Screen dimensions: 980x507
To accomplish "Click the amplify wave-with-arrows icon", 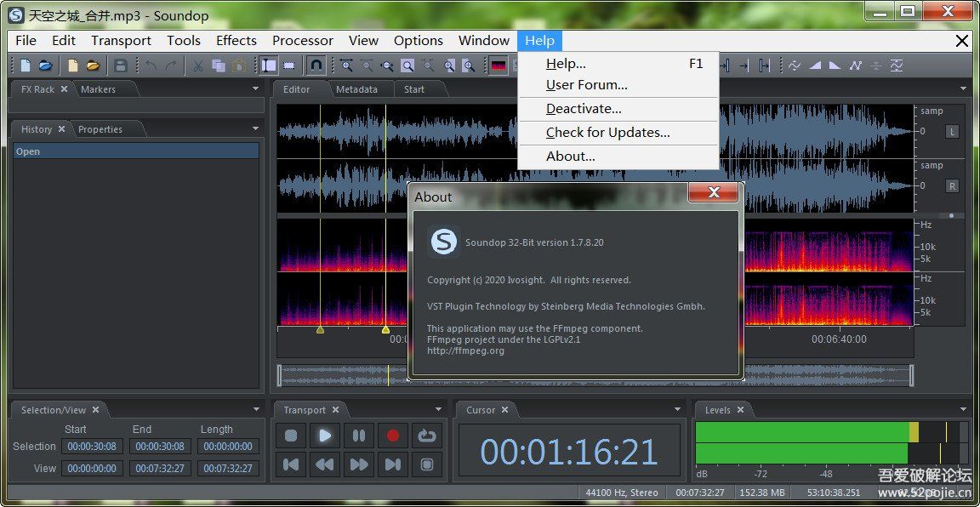I will (x=795, y=65).
